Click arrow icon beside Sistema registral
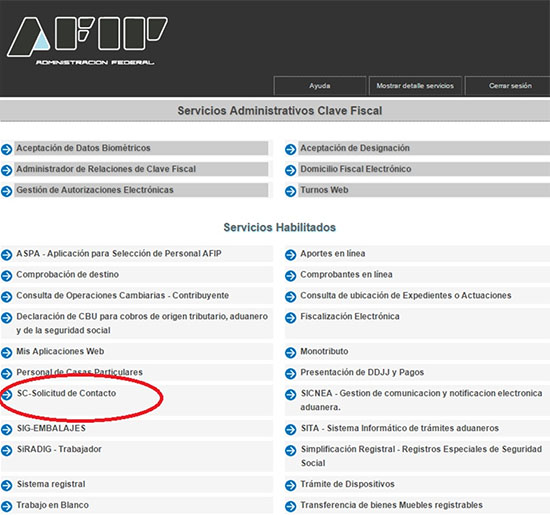Screen dimensions: 550x515 pos(6,486)
